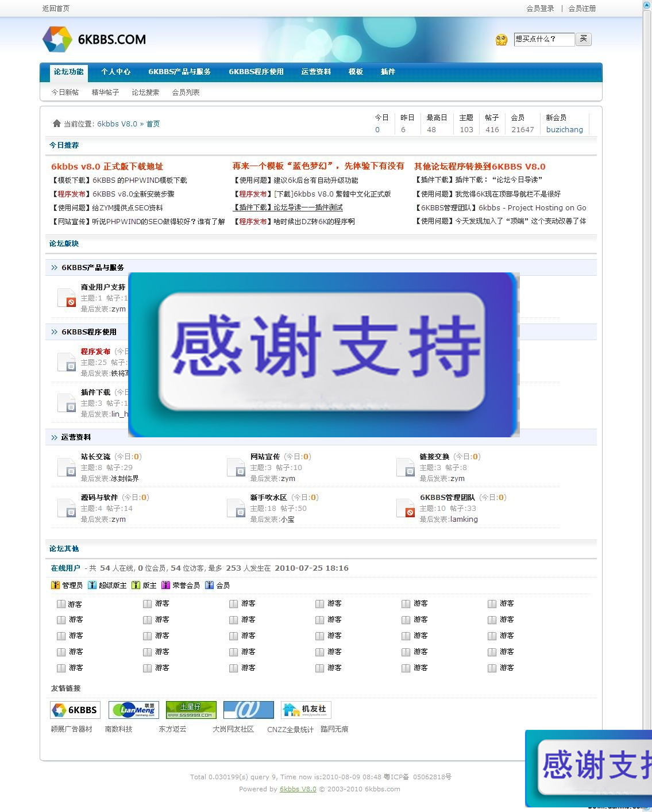
Task: Click the 超级版主 legend icon
Action: click(92, 585)
